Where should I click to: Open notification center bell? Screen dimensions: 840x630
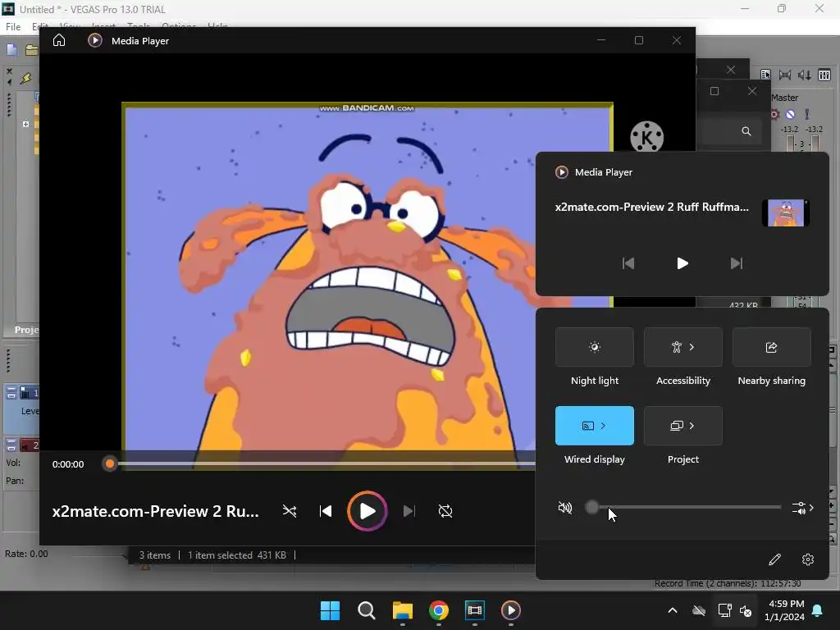click(818, 610)
